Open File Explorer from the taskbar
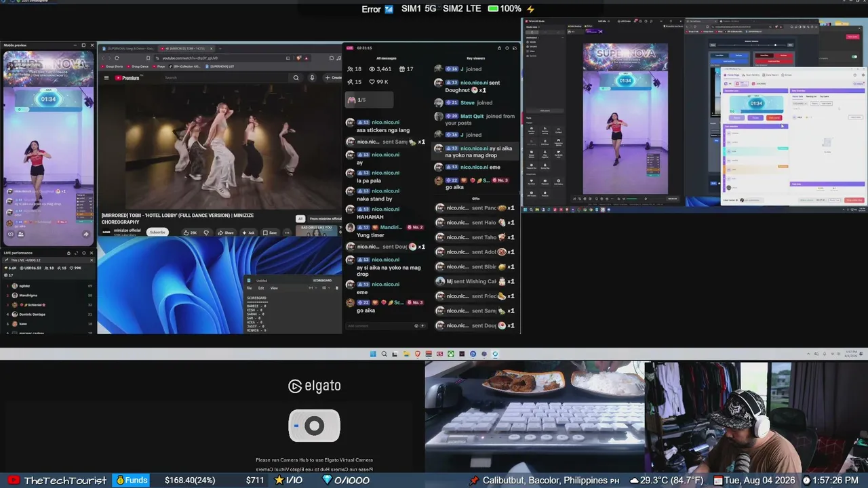Image resolution: width=868 pixels, height=488 pixels. (x=406, y=354)
